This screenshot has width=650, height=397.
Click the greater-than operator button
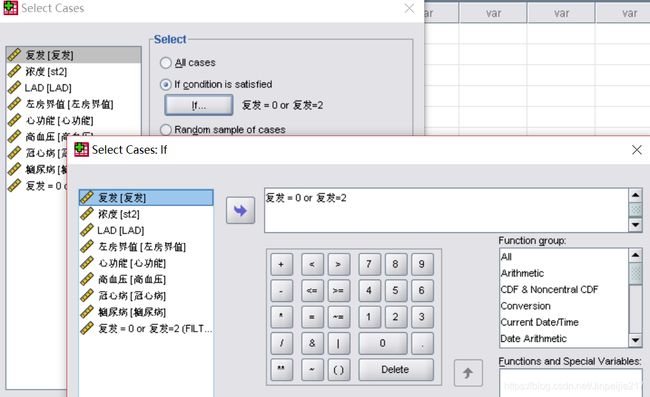pyautogui.click(x=338, y=264)
